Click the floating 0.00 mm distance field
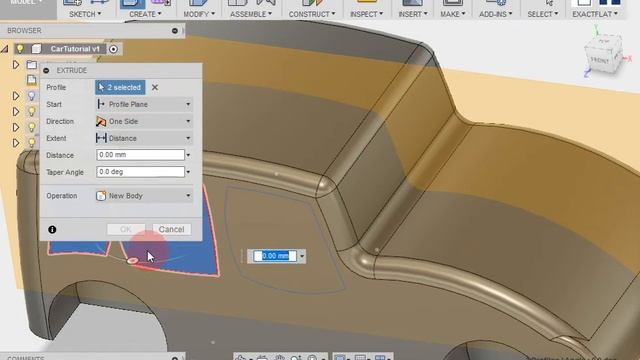The image size is (640, 360). click(275, 256)
